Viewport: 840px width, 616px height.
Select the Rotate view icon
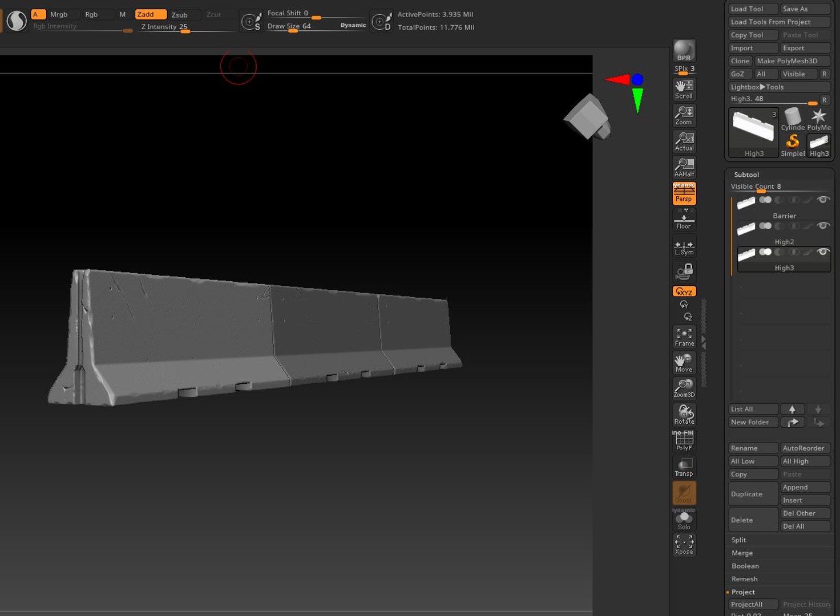click(x=684, y=415)
